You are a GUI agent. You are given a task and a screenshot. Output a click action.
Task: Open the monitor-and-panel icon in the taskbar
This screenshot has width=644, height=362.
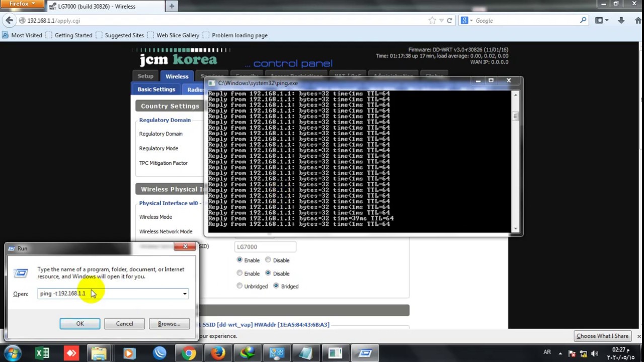276,353
